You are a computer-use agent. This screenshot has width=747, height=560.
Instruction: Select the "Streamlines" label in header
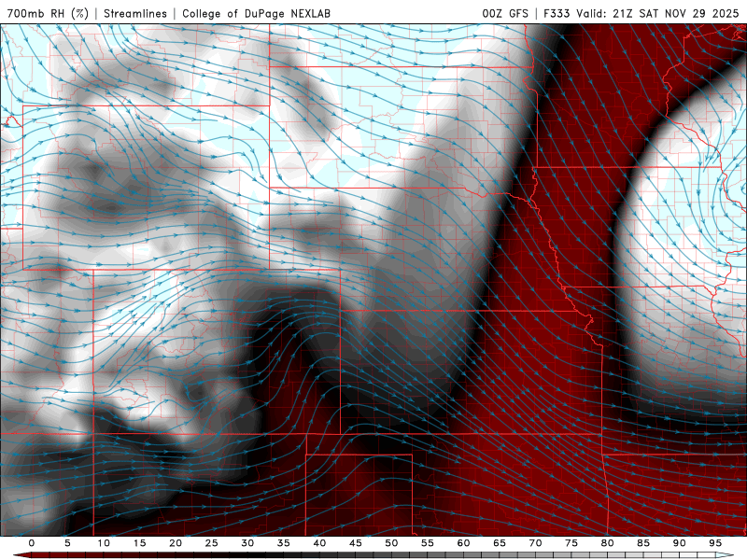tap(135, 13)
